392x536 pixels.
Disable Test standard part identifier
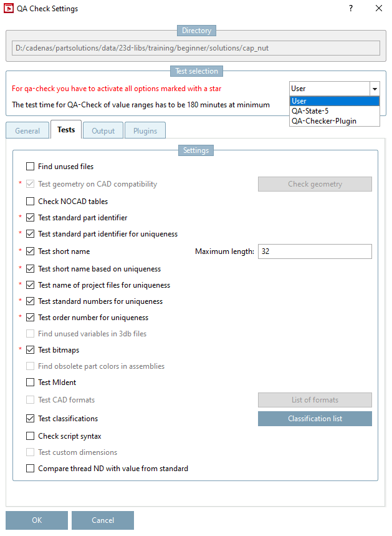coord(29,217)
